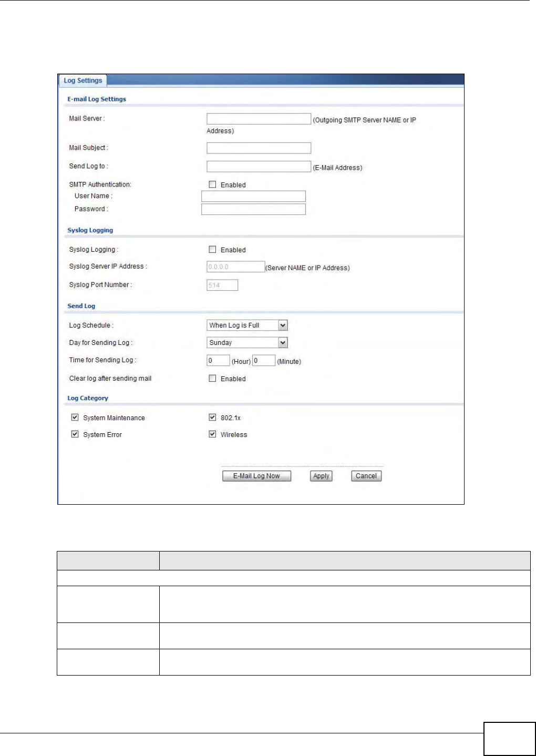This screenshot has width=536, height=756.
Task: Enable the Syslog Logging checkbox
Action: pyautogui.click(x=212, y=250)
